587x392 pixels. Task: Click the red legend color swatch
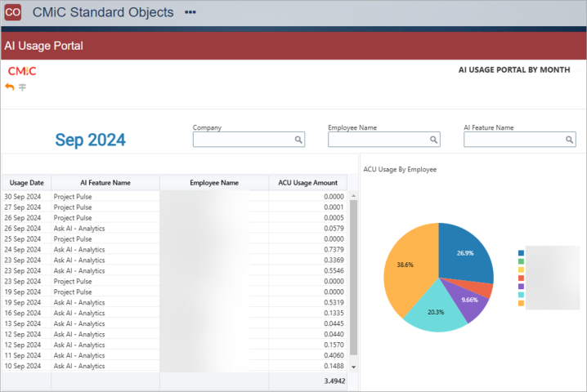(x=521, y=278)
